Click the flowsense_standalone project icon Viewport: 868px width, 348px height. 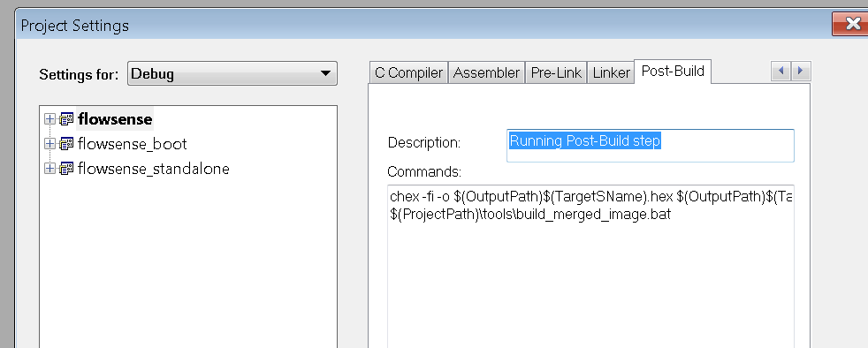[x=66, y=168]
